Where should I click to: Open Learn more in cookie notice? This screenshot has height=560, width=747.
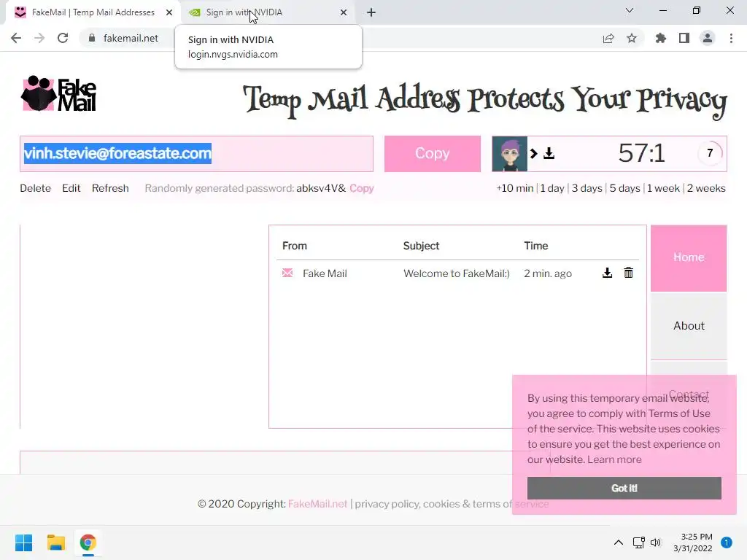click(x=614, y=459)
